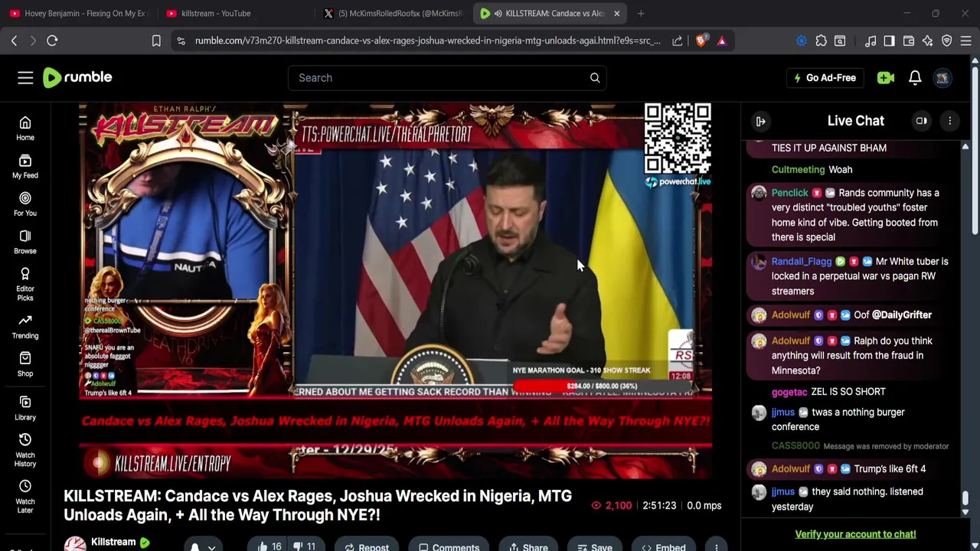Open the Killstream notification bell dropdown

202,546
